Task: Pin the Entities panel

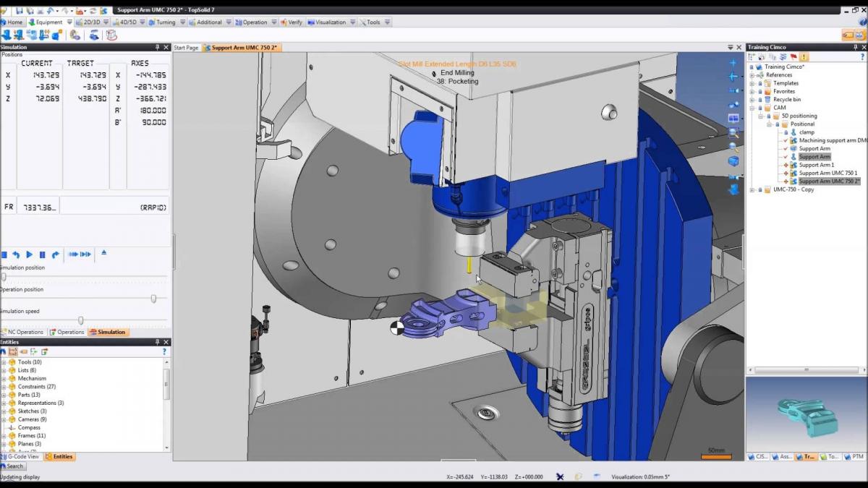Action: click(158, 342)
